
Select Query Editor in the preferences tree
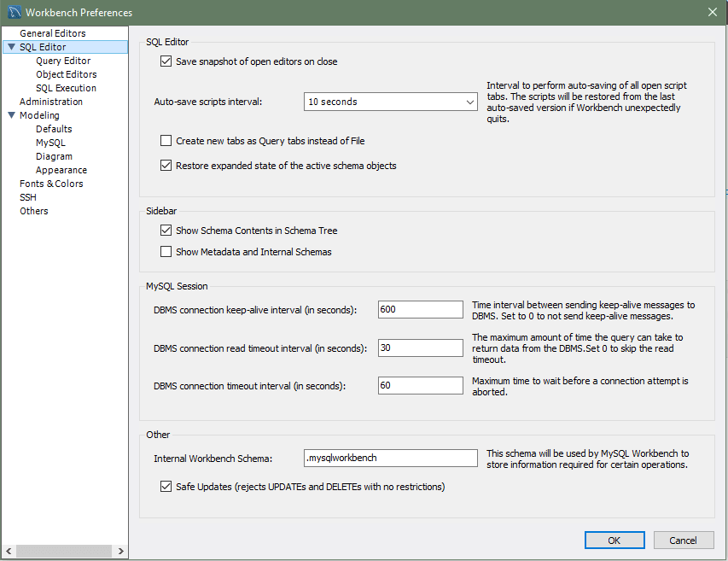tap(63, 61)
